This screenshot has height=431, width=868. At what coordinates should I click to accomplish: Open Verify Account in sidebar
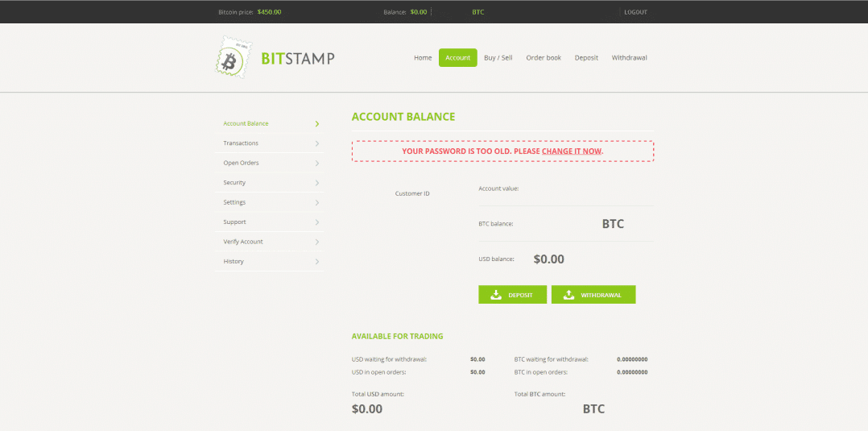click(x=268, y=242)
